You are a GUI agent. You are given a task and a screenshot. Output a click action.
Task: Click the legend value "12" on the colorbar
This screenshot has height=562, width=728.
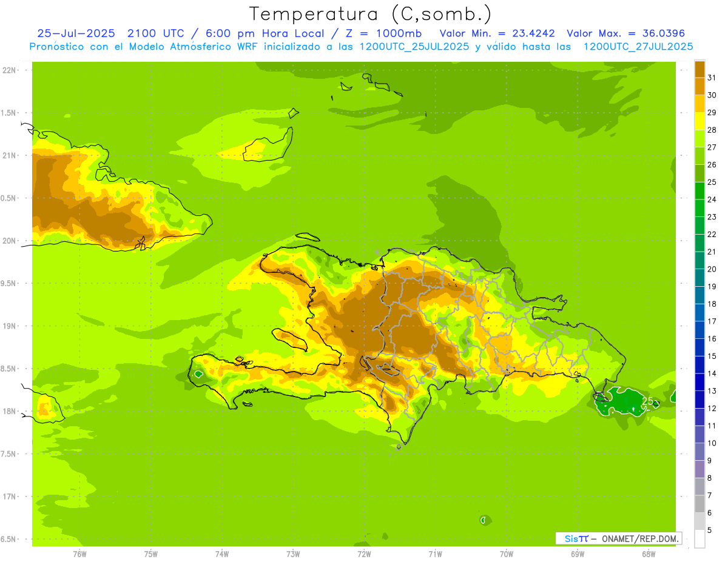712,408
